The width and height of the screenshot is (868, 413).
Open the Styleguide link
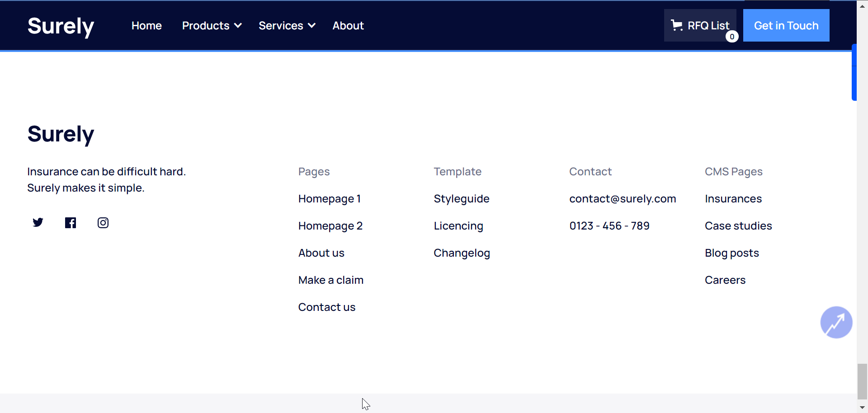[x=462, y=199]
